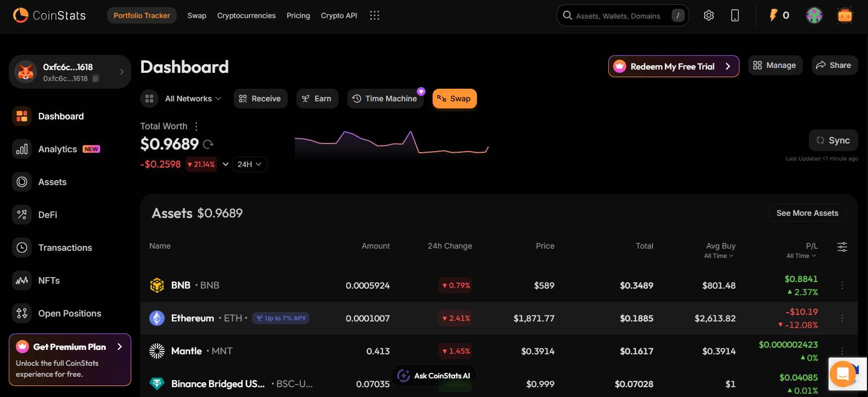Viewport: 868px width, 397px height.
Task: Open Cryptocurrencies page
Action: pyautogui.click(x=246, y=15)
